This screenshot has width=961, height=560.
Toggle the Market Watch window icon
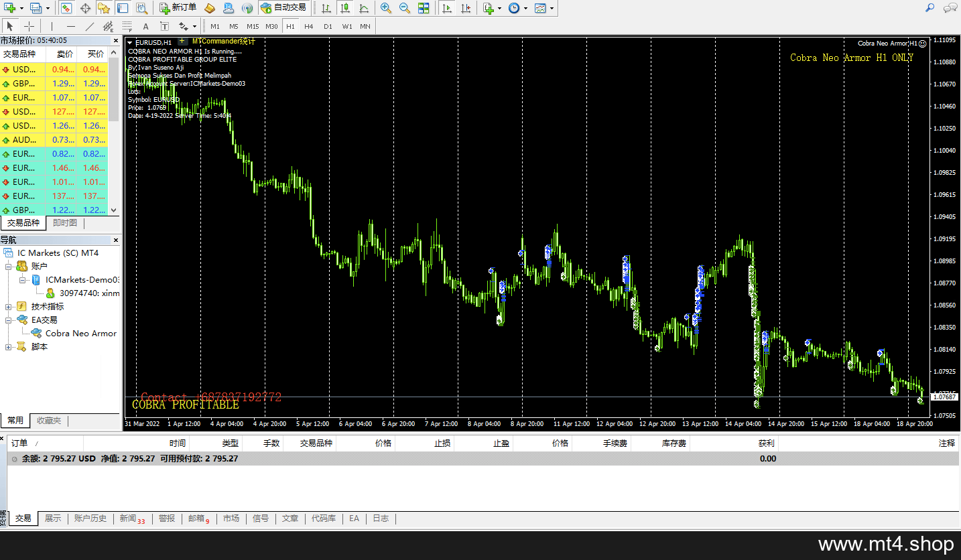66,8
